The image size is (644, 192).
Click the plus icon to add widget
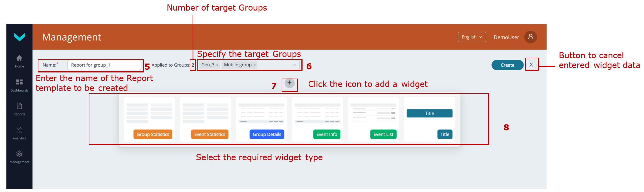[289, 83]
